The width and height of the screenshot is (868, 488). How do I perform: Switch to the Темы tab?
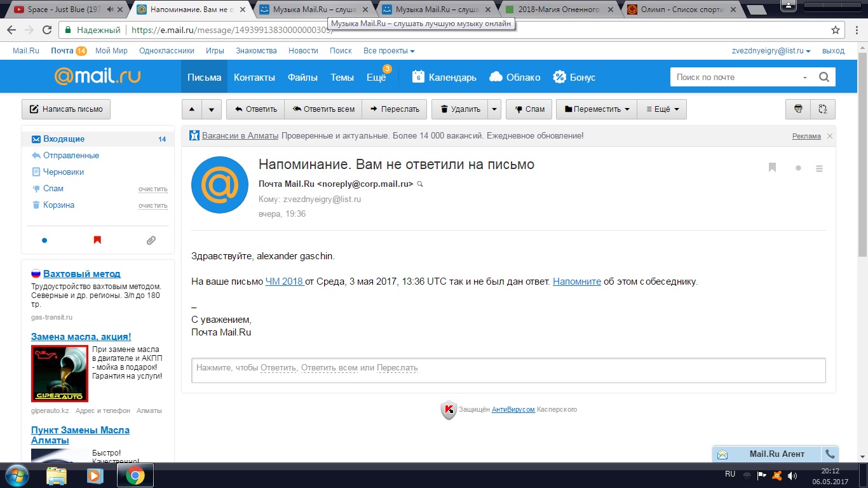[x=342, y=77]
